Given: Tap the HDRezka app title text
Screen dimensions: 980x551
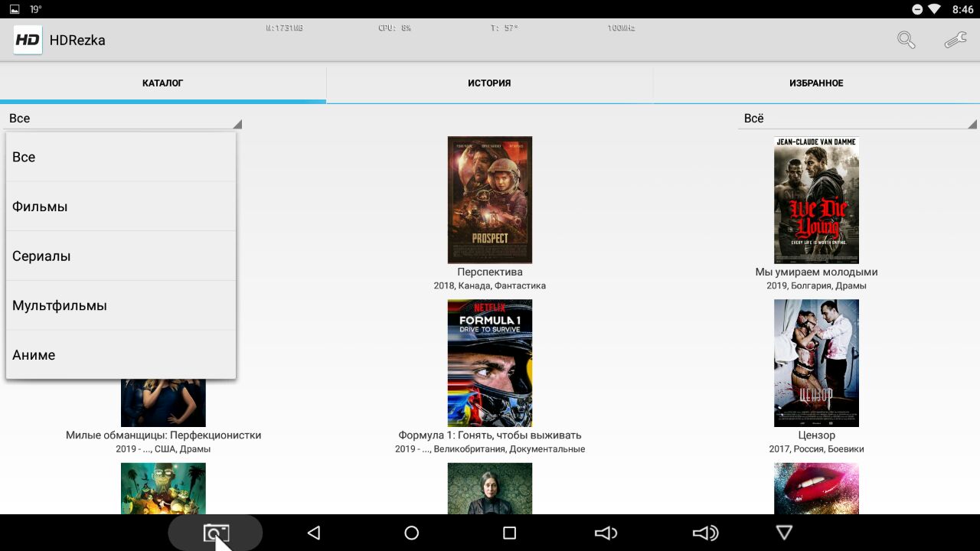Looking at the screenshot, I should click(x=77, y=41).
